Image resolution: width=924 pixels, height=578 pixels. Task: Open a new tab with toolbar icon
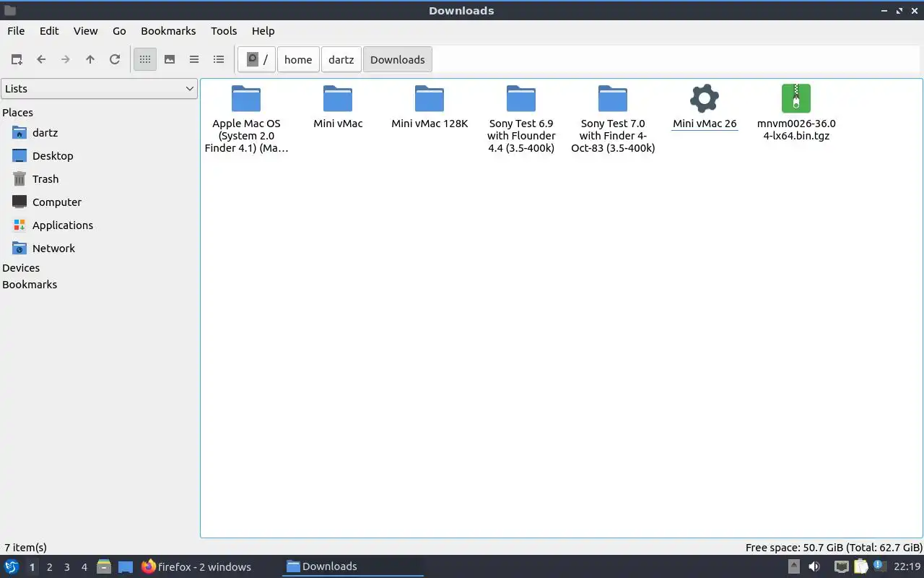[17, 60]
